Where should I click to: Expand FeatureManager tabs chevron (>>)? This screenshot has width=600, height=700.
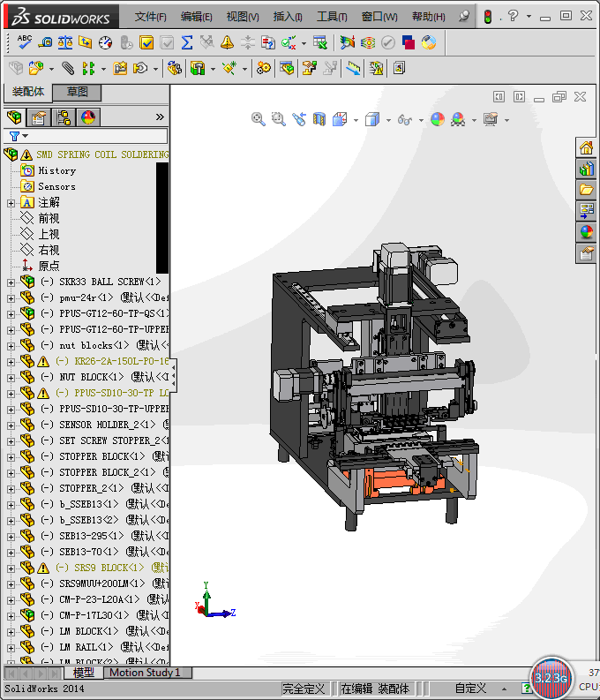(160, 117)
